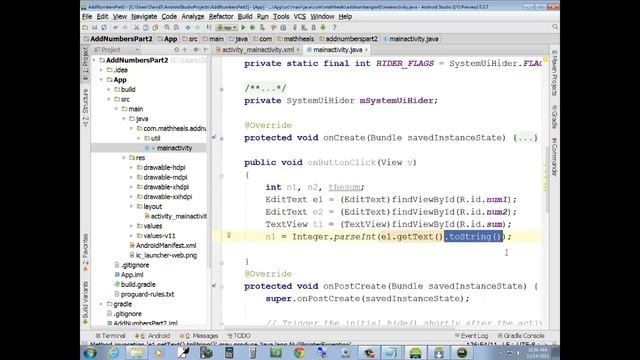This screenshot has height=360, width=640.
Task: Open Internet Explorer from the taskbar
Action: pos(114,352)
